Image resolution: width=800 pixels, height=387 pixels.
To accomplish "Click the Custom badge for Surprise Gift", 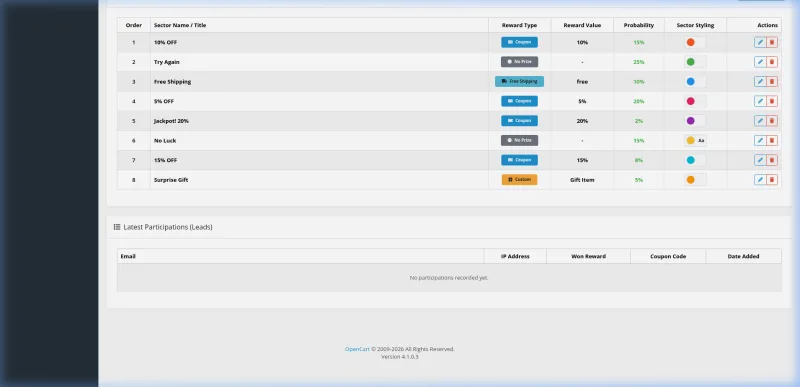I will [519, 179].
